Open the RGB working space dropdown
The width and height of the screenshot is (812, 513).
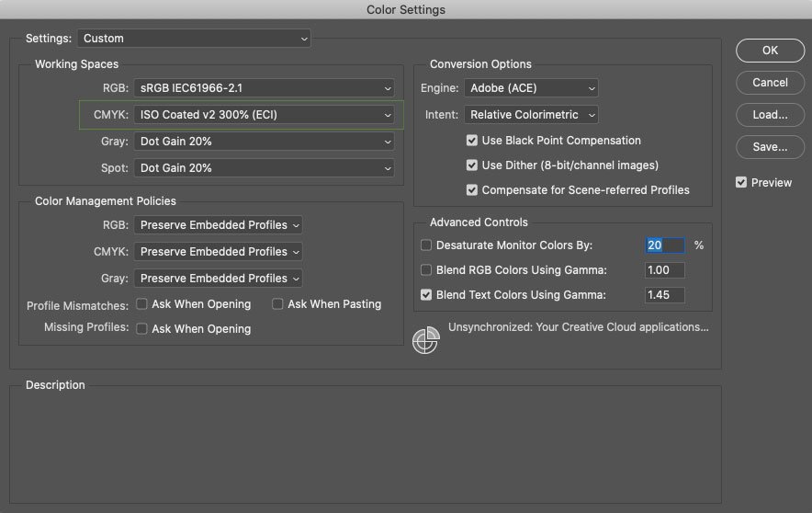(x=264, y=88)
